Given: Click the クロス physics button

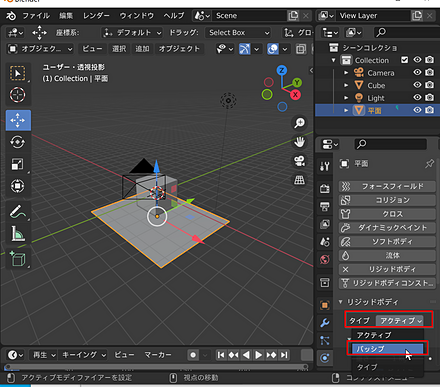Looking at the screenshot, I should tap(387, 214).
